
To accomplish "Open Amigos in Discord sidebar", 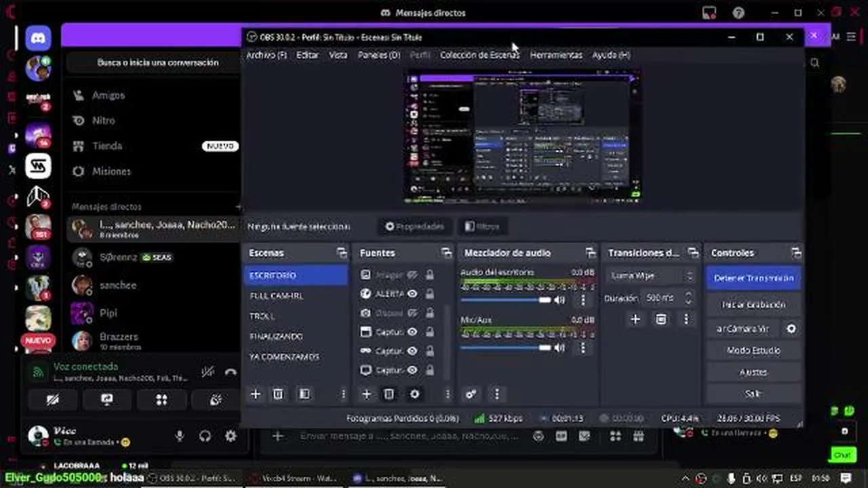I will [x=153, y=96].
